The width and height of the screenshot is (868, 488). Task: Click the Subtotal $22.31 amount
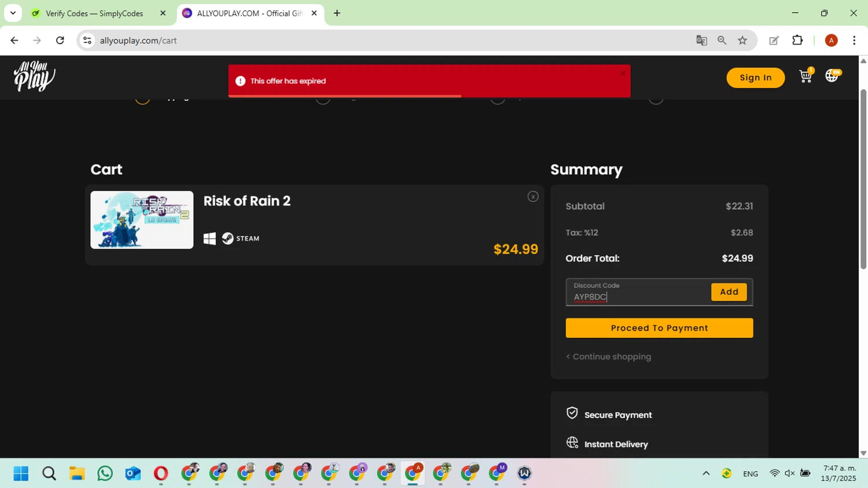pyautogui.click(x=740, y=207)
